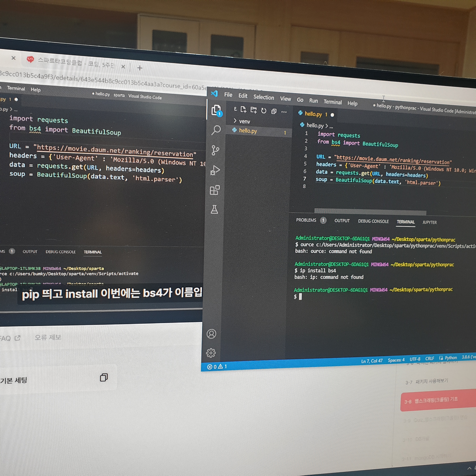Open the Search view in the activity bar

(216, 130)
